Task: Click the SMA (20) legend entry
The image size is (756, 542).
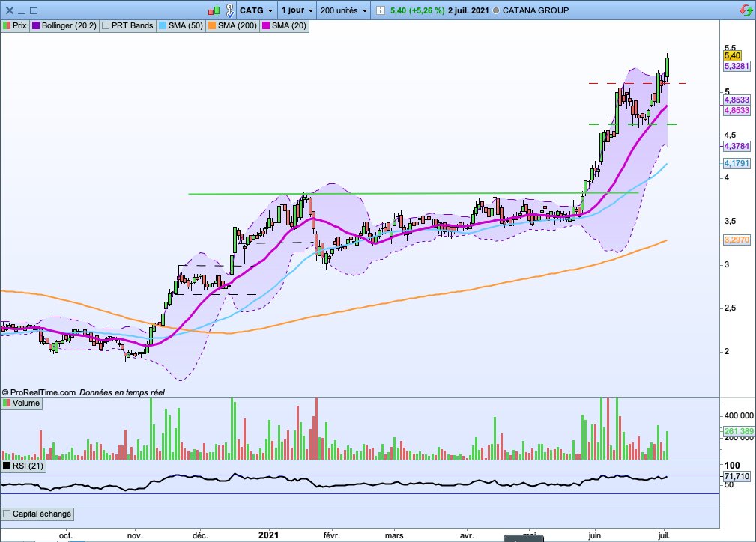Action: (x=277, y=25)
